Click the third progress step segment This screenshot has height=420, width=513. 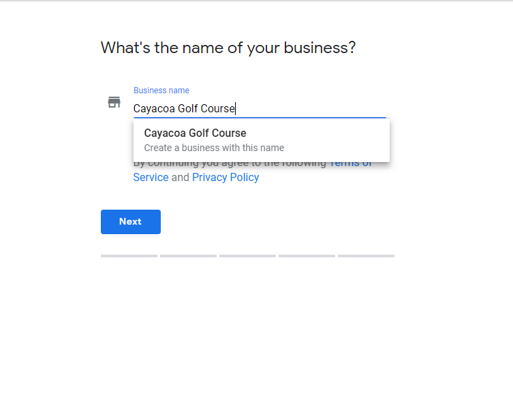tap(247, 256)
